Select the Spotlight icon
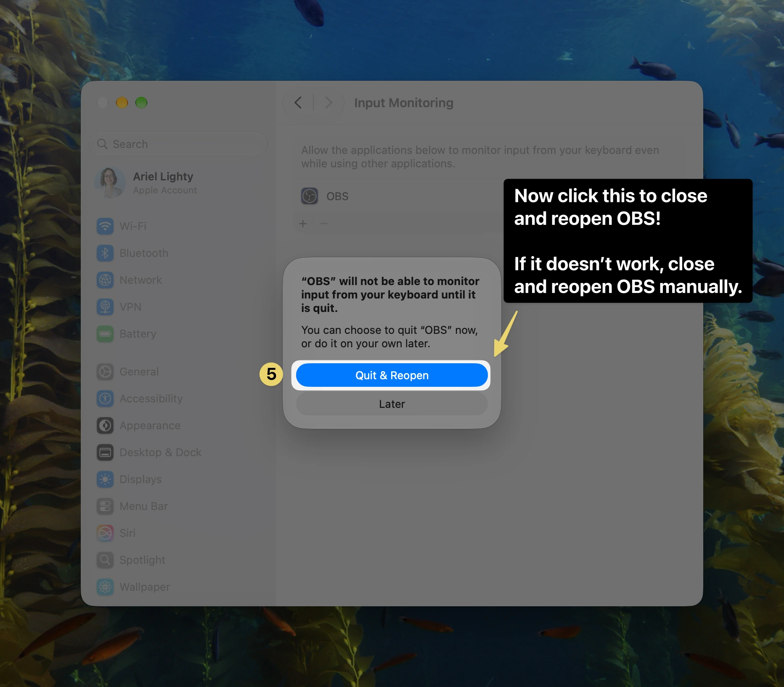This screenshot has width=784, height=687. click(105, 560)
